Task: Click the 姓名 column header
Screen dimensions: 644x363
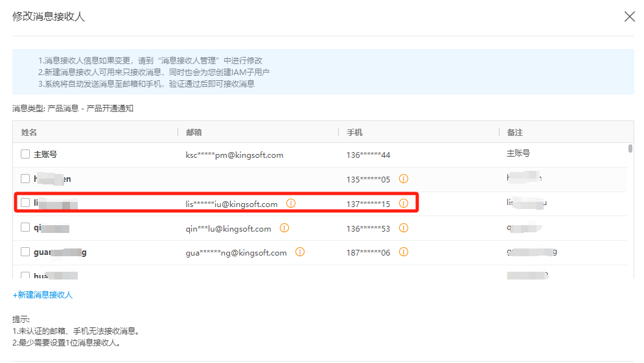Action: tap(29, 133)
